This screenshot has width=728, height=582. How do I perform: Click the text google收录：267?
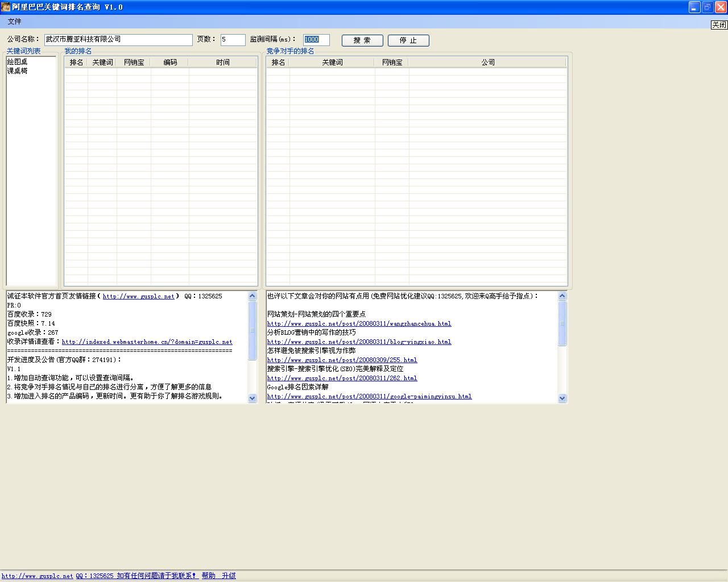point(33,332)
